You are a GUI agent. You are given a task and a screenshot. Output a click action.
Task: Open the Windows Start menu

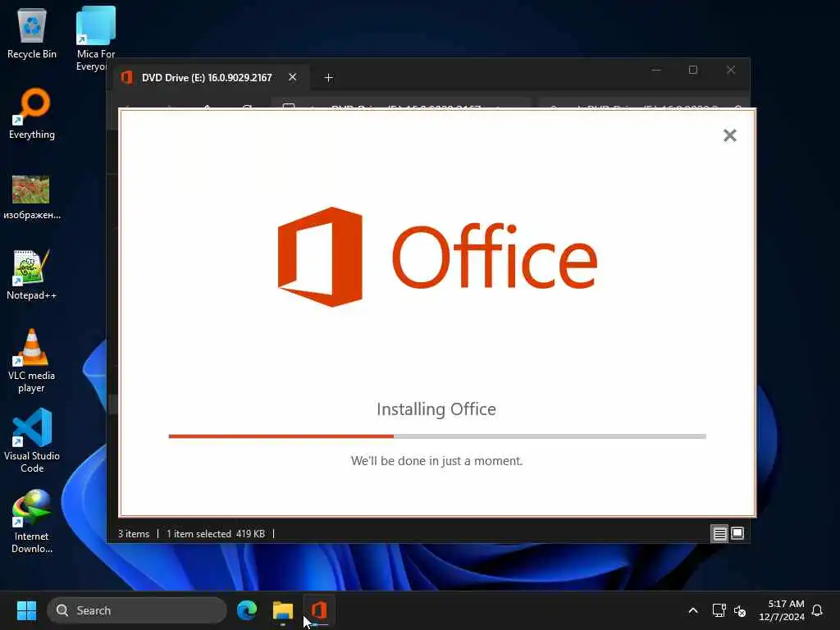pyautogui.click(x=26, y=610)
